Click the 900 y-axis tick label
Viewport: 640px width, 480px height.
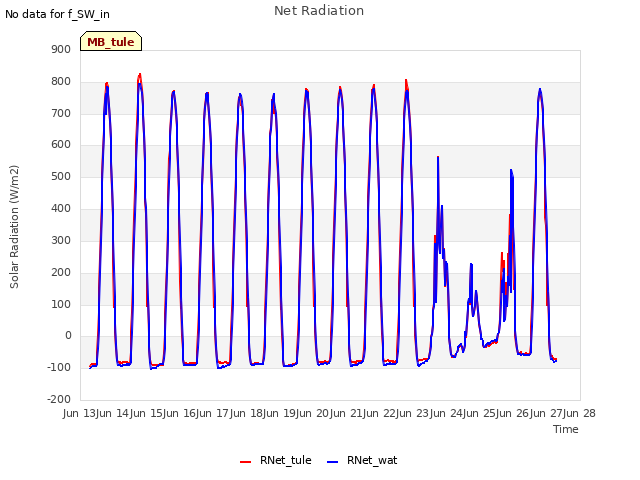(x=61, y=50)
